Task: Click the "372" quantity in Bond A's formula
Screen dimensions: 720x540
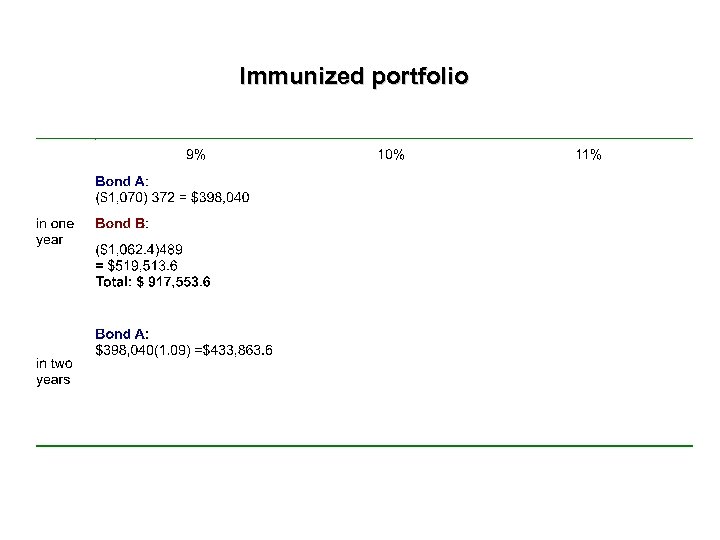Action: [163, 197]
